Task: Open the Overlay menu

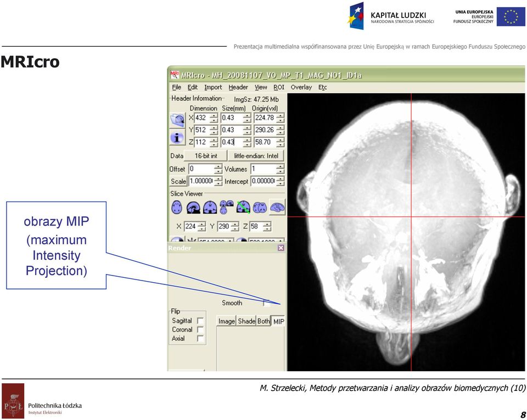Action: (x=301, y=87)
